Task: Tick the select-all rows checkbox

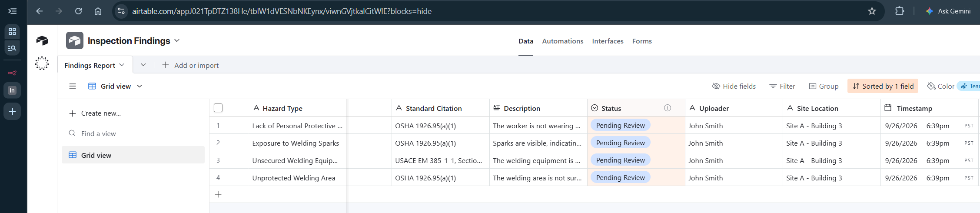Action: 218,108
